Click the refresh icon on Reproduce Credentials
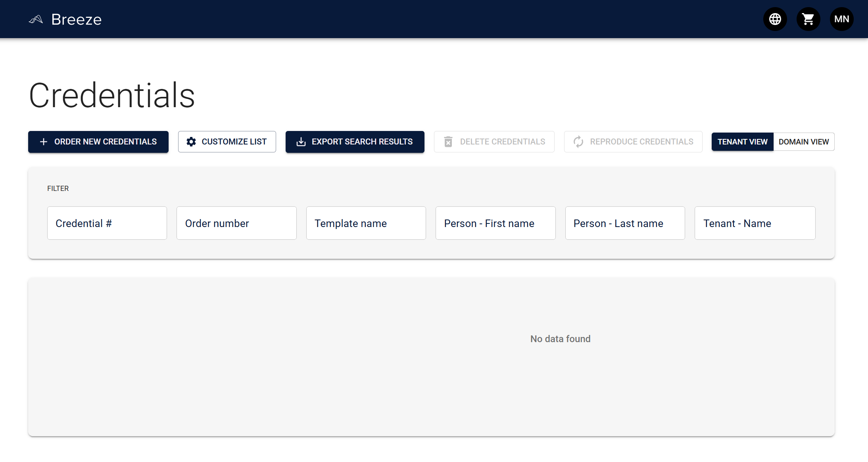 click(578, 142)
